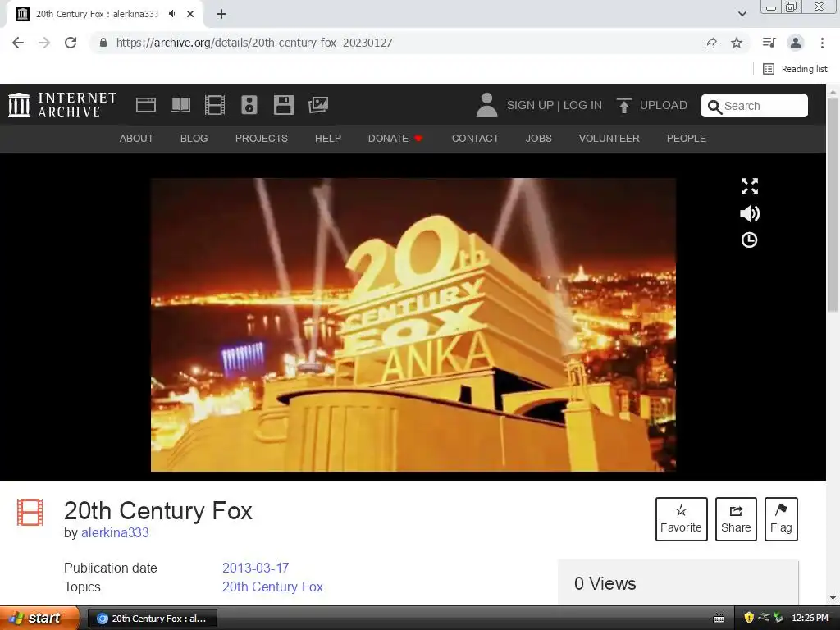Click the LOG IN link
The image size is (840, 630).
pos(582,106)
